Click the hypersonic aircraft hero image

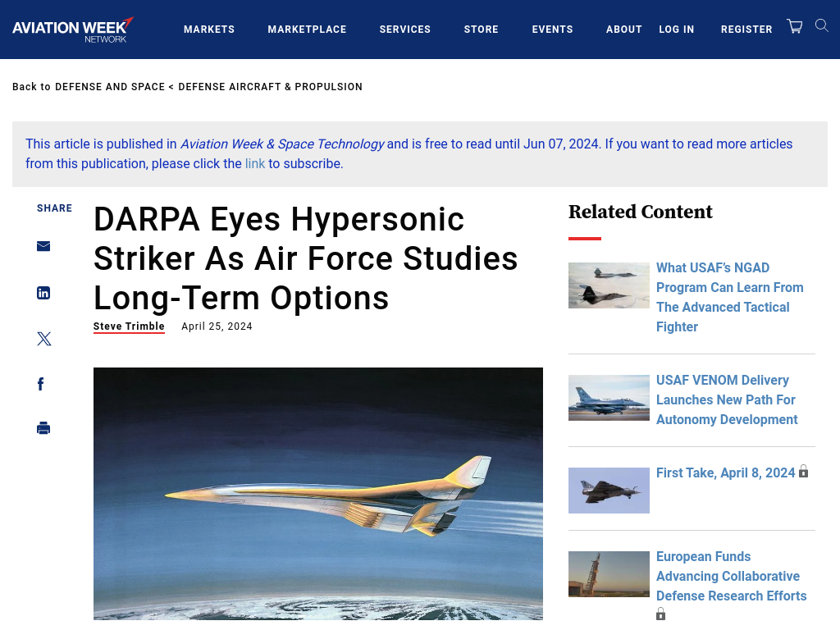pyautogui.click(x=318, y=494)
